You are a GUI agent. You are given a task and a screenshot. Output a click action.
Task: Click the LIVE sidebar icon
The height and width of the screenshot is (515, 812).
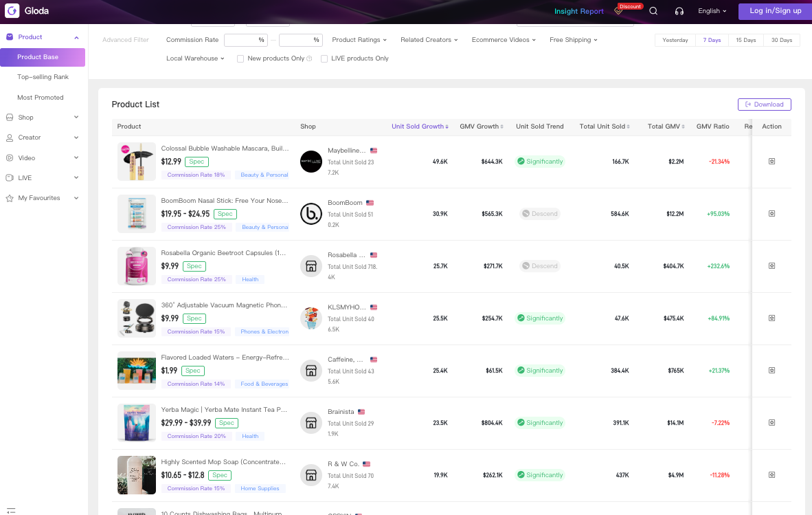pyautogui.click(x=10, y=177)
